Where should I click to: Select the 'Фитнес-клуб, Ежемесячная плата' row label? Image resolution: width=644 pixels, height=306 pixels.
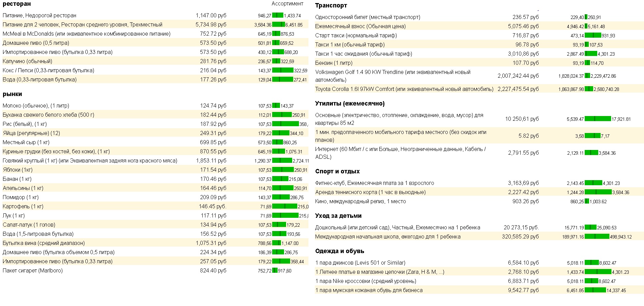[375, 183]
